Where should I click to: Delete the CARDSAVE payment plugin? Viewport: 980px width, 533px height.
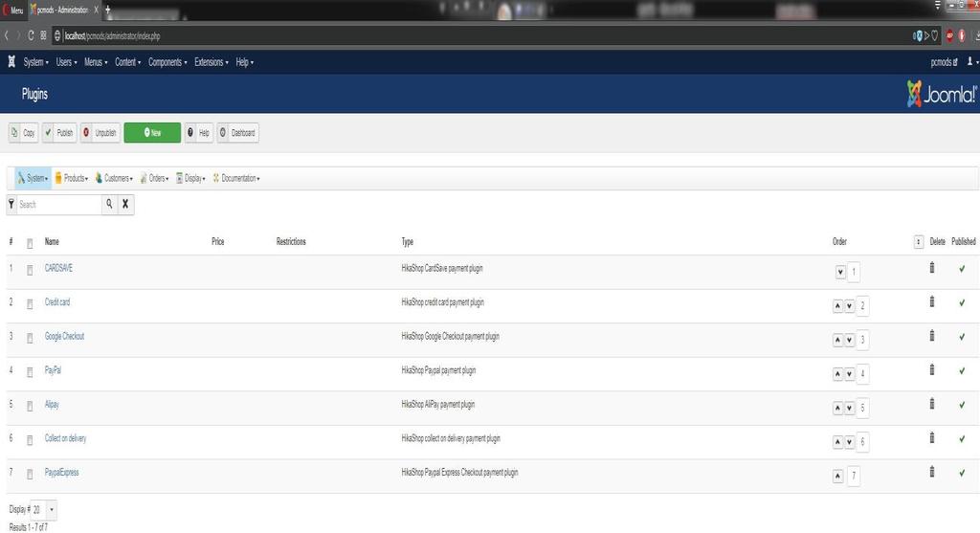tap(932, 267)
